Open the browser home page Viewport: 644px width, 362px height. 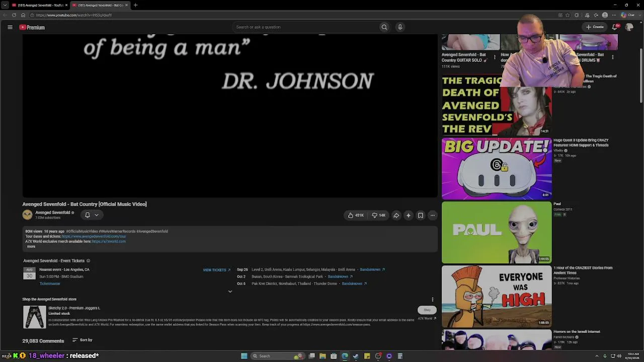[23, 15]
